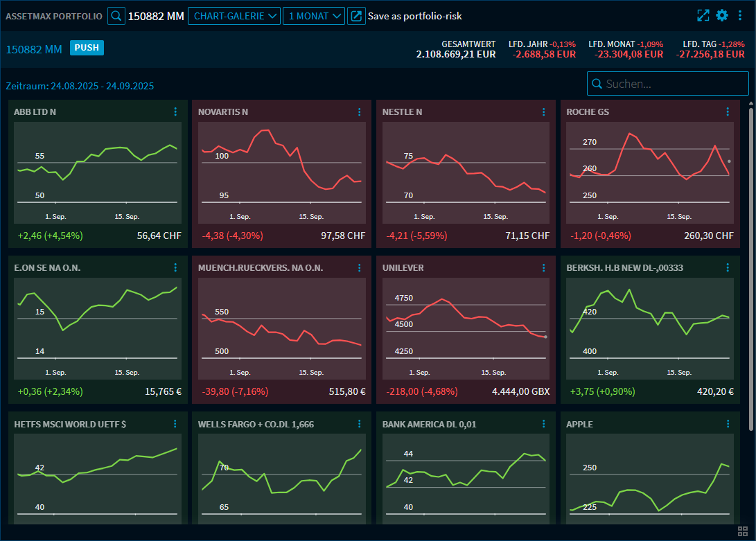Open the options icon on the APPLE chart tile
This screenshot has width=756, height=541.
(728, 423)
